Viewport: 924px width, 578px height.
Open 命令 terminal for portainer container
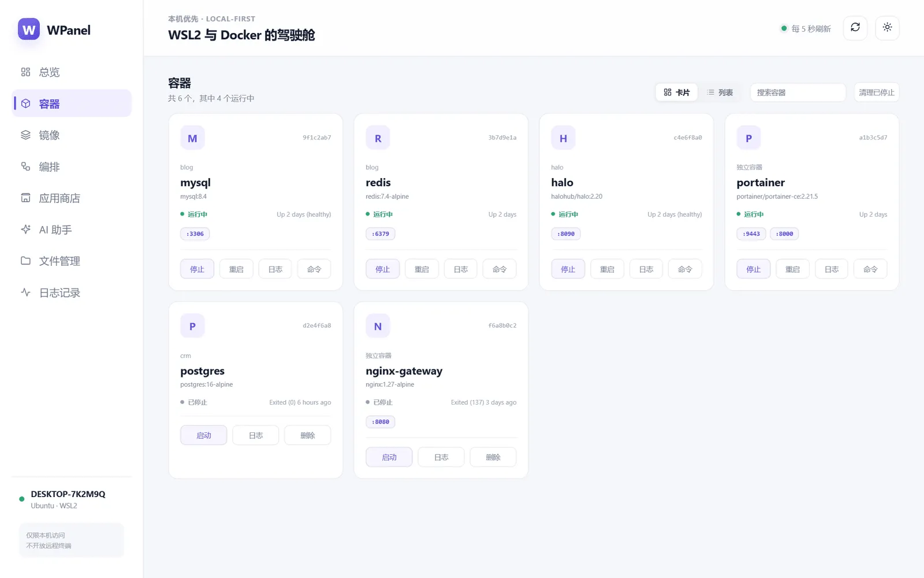click(870, 269)
